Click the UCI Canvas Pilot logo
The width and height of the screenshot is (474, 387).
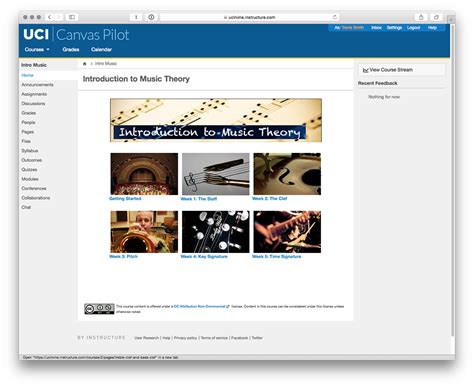[76, 35]
